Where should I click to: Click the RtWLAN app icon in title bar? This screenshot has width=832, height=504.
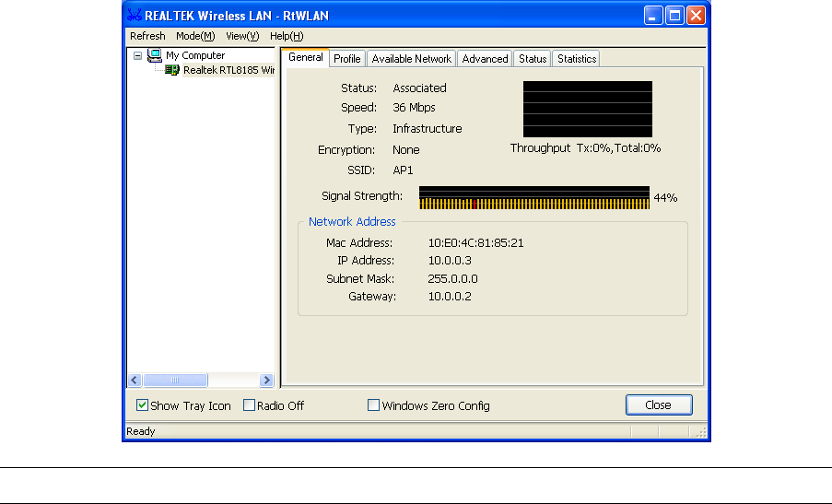click(x=135, y=16)
